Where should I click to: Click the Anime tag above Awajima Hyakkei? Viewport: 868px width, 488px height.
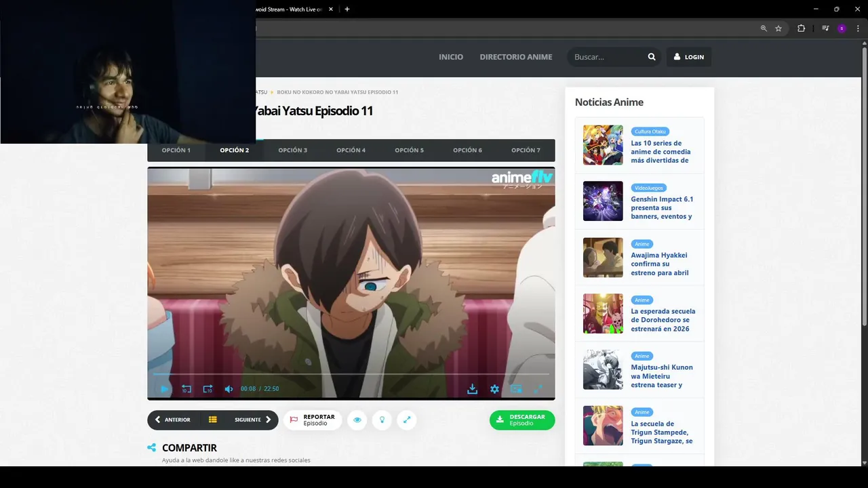tap(642, 244)
